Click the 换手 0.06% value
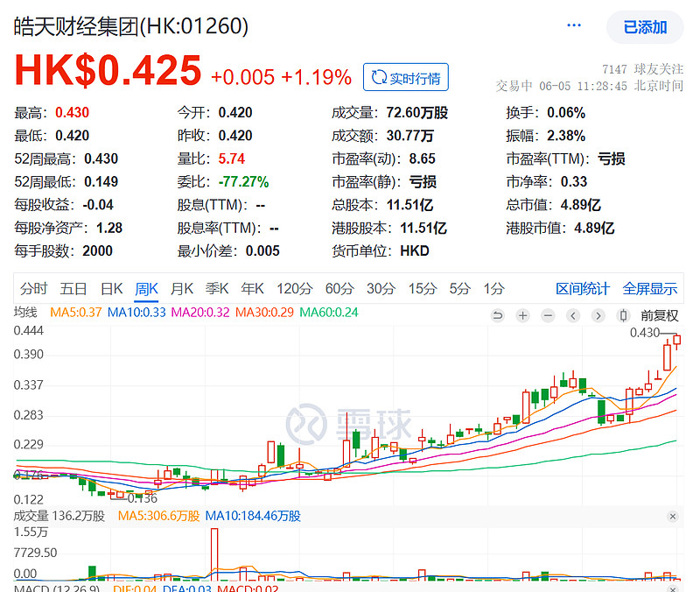700x592 pixels. pyautogui.click(x=566, y=113)
